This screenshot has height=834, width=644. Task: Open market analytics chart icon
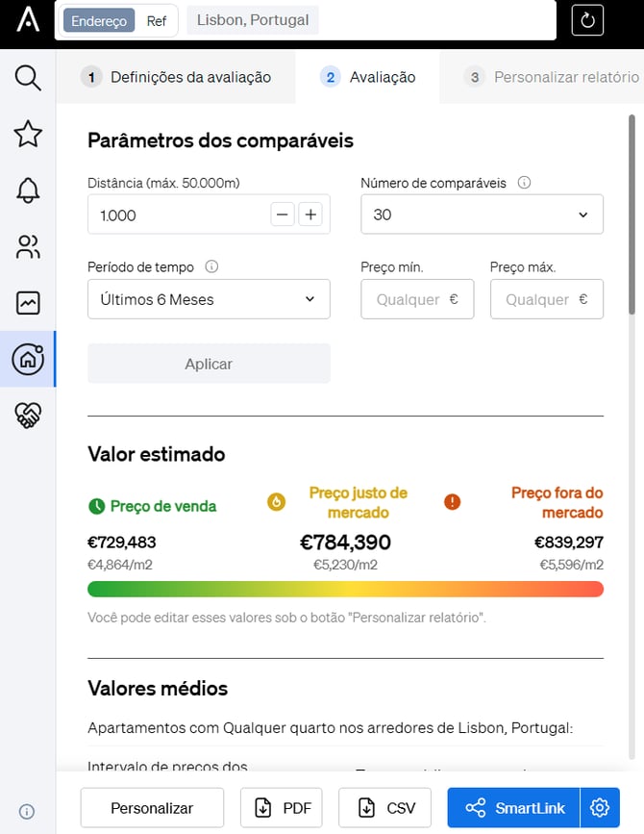[x=28, y=303]
